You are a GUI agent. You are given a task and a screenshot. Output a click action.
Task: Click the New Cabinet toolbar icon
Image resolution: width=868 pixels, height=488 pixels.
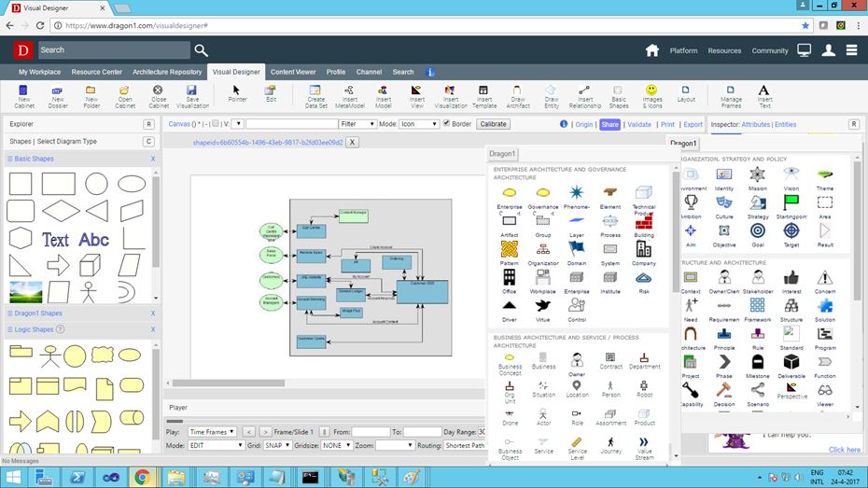23,95
